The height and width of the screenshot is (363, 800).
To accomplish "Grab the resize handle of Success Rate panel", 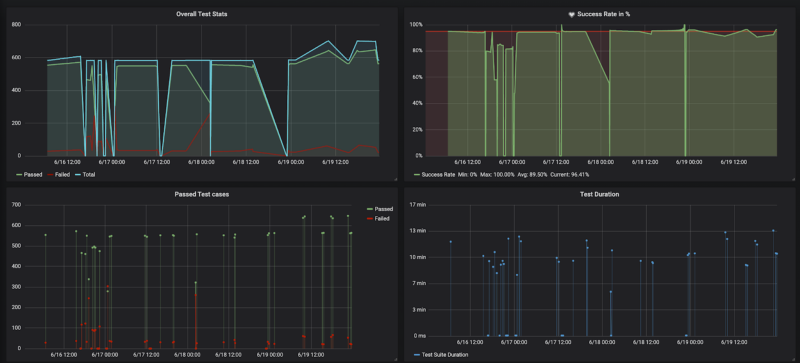I will pyautogui.click(x=793, y=179).
